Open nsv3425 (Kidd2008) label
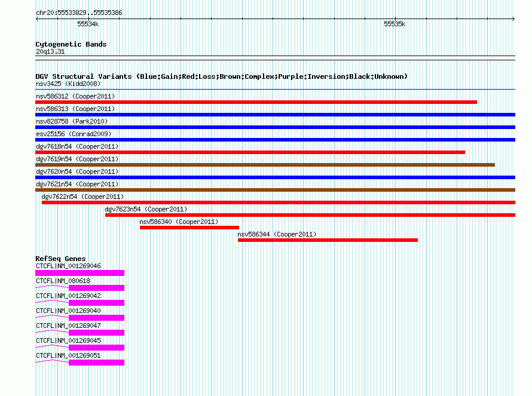Viewport: 532px width, 396px height. (x=68, y=84)
